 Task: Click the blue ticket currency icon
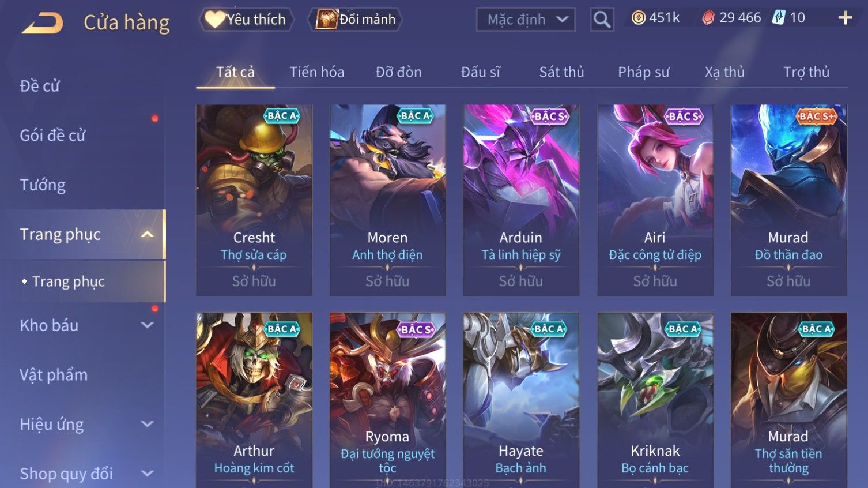click(779, 17)
